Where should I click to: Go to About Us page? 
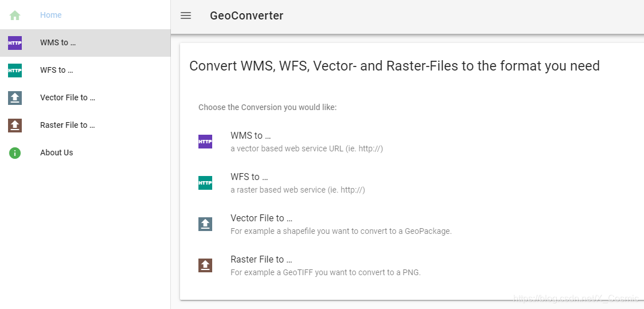click(85, 152)
